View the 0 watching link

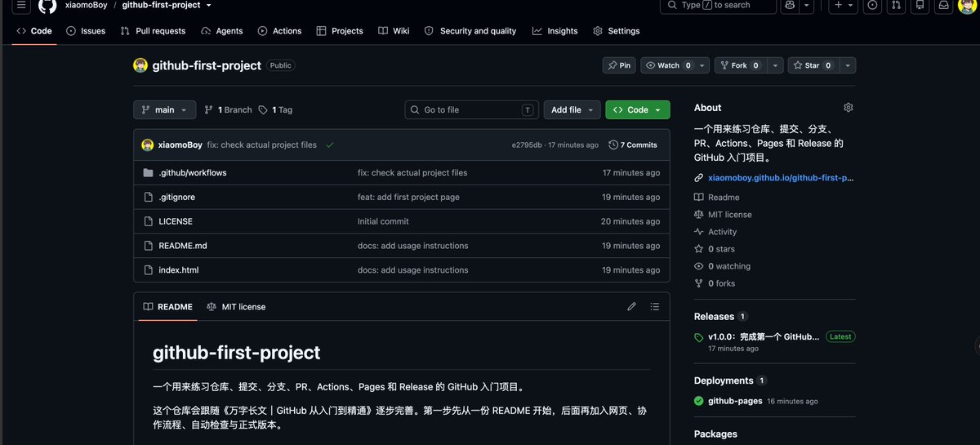pos(722,266)
